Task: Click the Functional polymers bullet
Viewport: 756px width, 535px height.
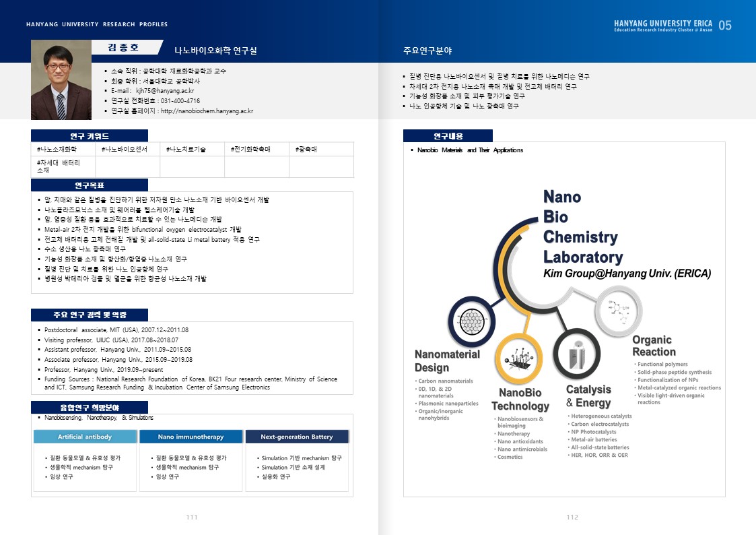Action: tap(662, 365)
